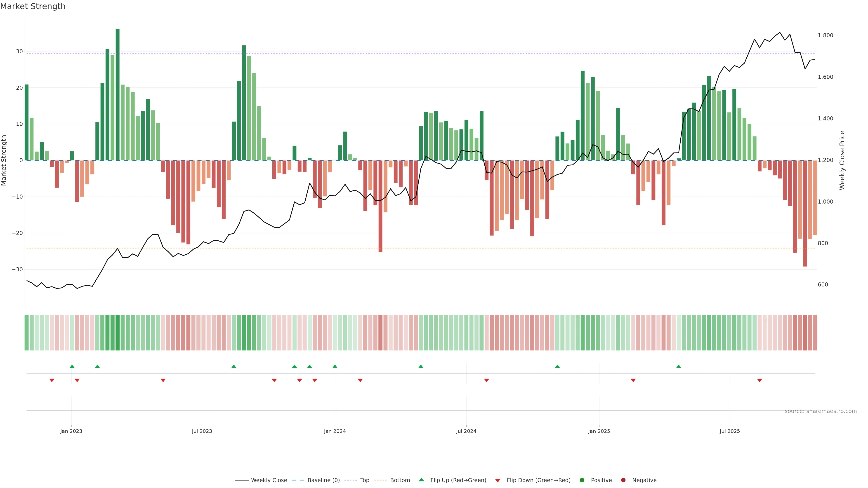
Task: Click the deepest red bar near the right edge
Action: point(805,213)
